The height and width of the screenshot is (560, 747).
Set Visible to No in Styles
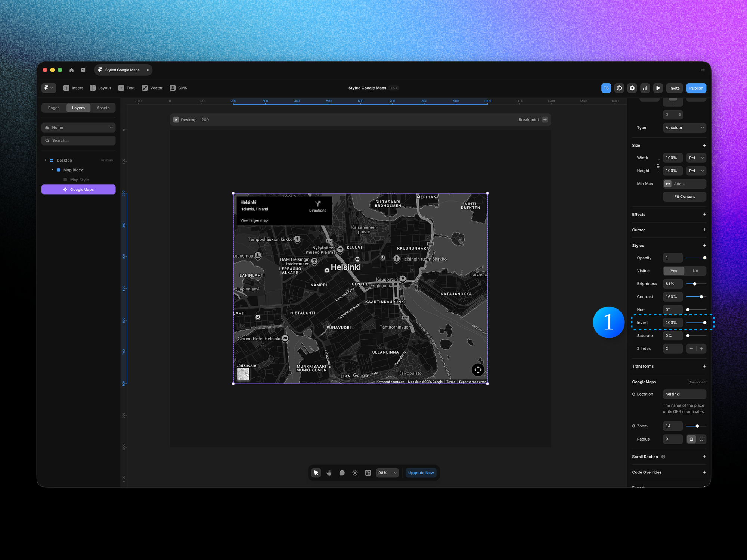click(x=695, y=271)
